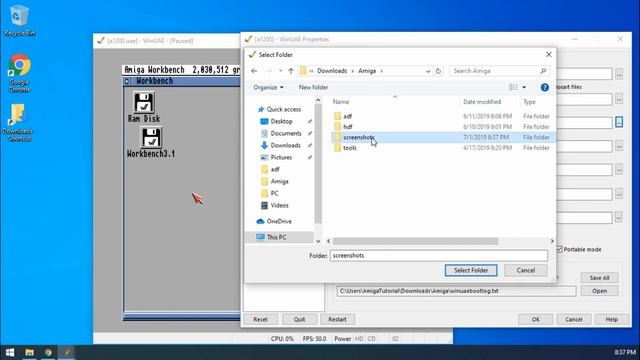Screen dimensions: 640x360
Task: Click the Folder name input field
Action: click(x=439, y=256)
